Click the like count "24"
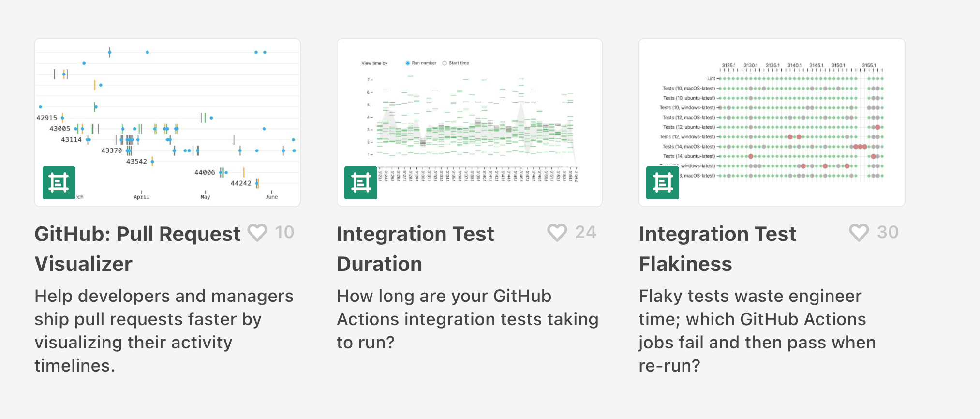Screen dimensions: 980x419 586,232
